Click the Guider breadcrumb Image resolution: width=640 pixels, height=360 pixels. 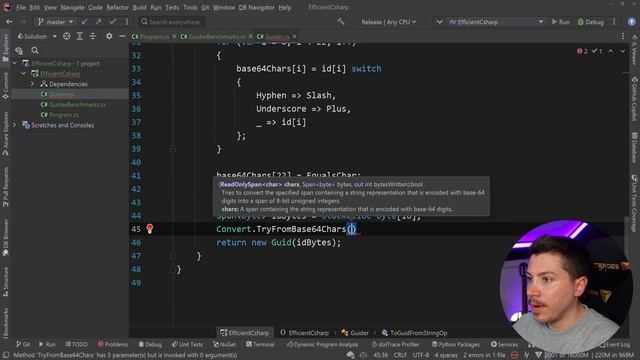click(x=355, y=333)
